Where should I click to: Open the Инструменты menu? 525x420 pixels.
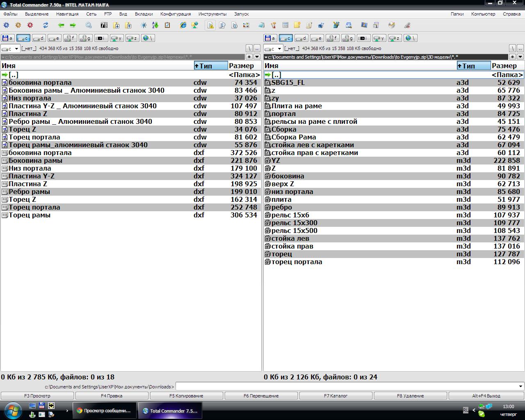(x=212, y=14)
